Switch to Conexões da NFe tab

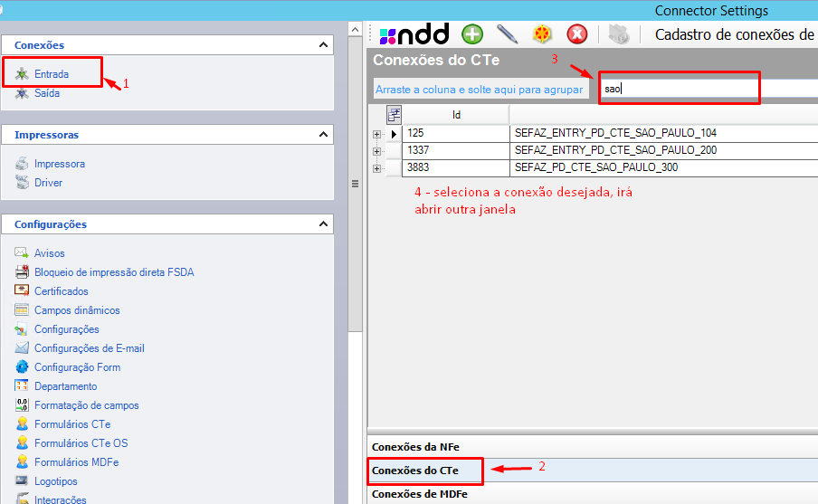tap(415, 447)
